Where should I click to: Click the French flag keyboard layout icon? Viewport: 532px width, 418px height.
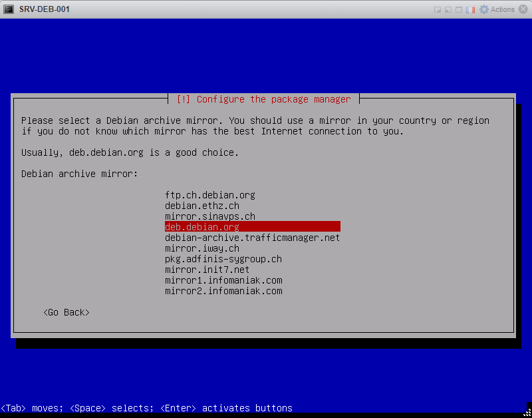[470, 10]
